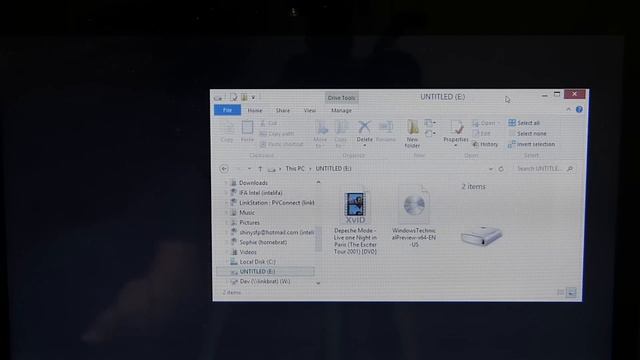The height and width of the screenshot is (360, 640).
Task: Select Pictures in the navigation pane
Action: click(249, 222)
